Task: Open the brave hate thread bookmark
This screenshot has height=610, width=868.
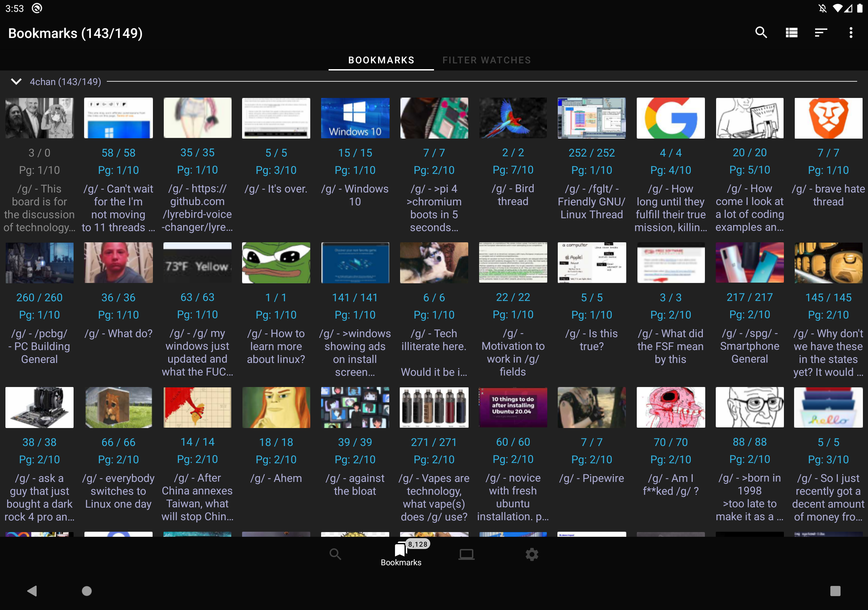Action: point(828,195)
